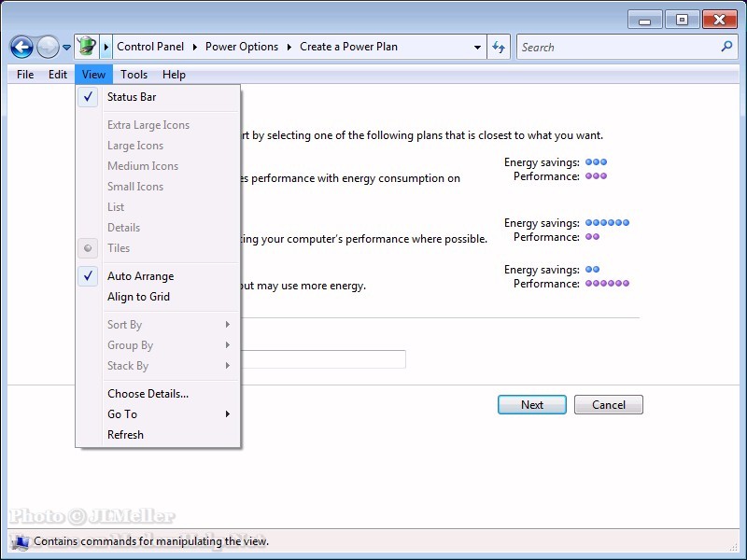Choose Large Icons view
The height and width of the screenshot is (560, 747).
[x=158, y=146]
